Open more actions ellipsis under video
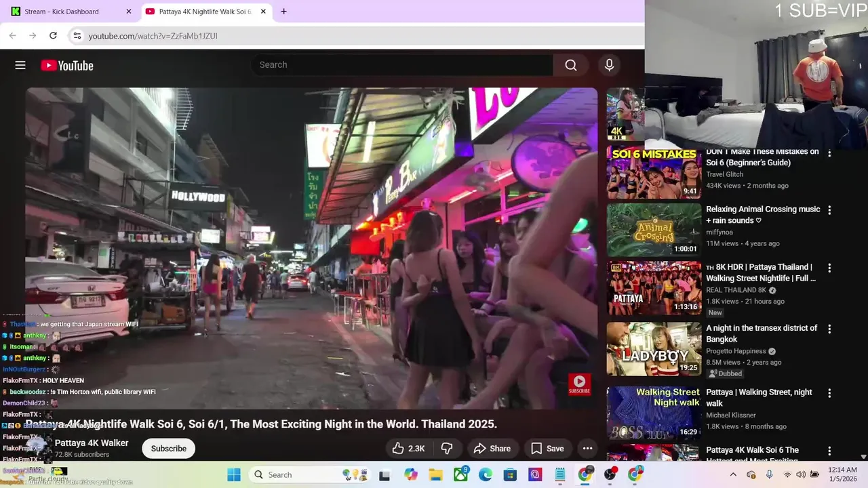868x488 pixels. [x=587, y=449]
